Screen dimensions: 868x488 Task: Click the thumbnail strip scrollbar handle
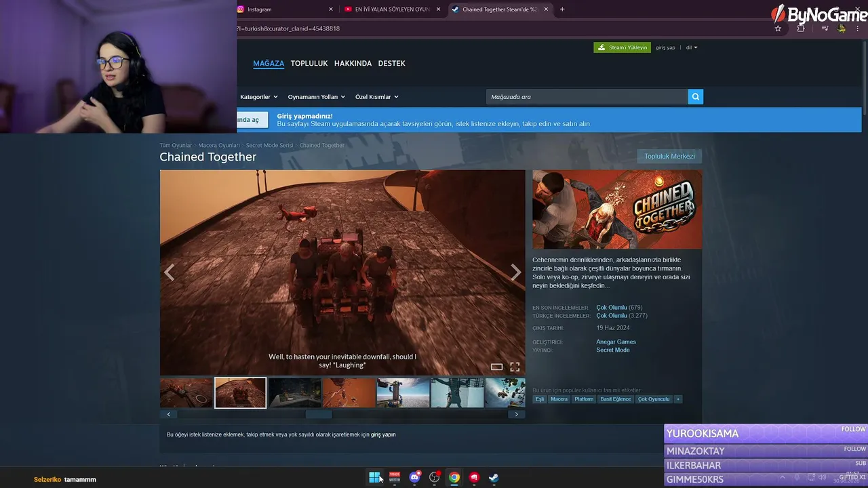click(x=319, y=414)
